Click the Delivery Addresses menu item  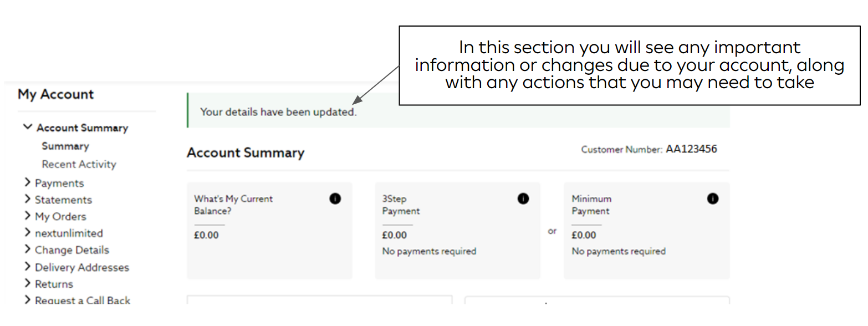(x=82, y=267)
